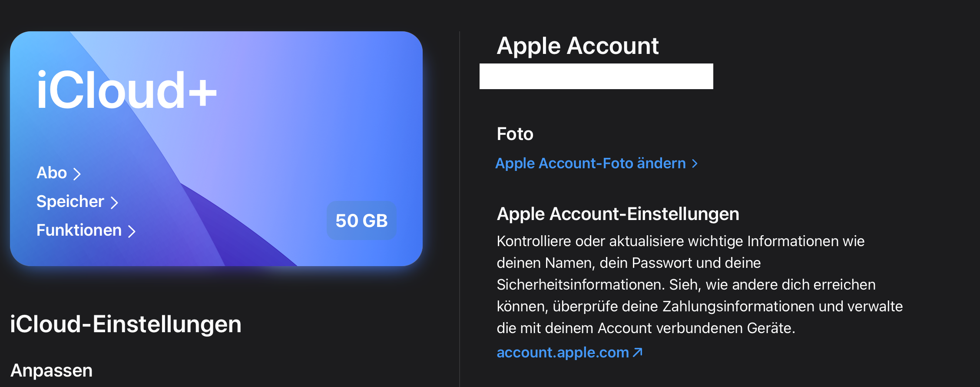Open the Abo link on iCloud+ card
Image resolution: width=980 pixels, height=387 pixels.
pos(52,173)
